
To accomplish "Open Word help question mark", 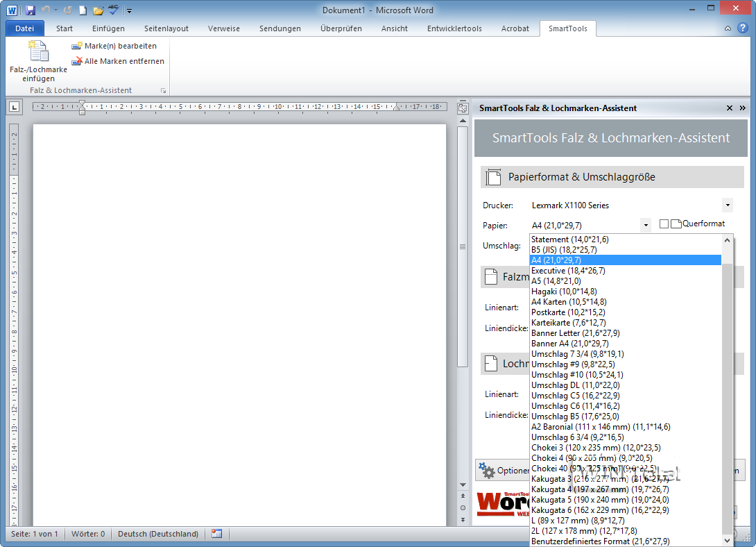I will coord(743,28).
